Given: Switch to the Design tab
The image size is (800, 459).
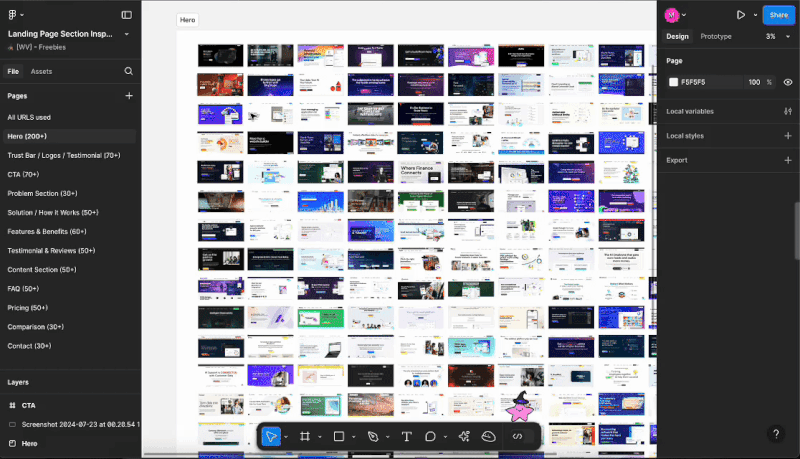Looking at the screenshot, I should pos(677,37).
